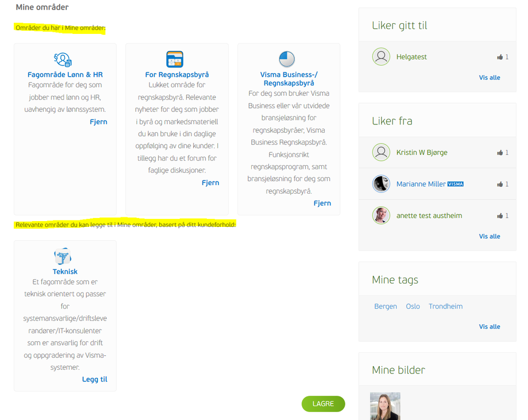Click the Mine bilder heading

click(x=398, y=370)
